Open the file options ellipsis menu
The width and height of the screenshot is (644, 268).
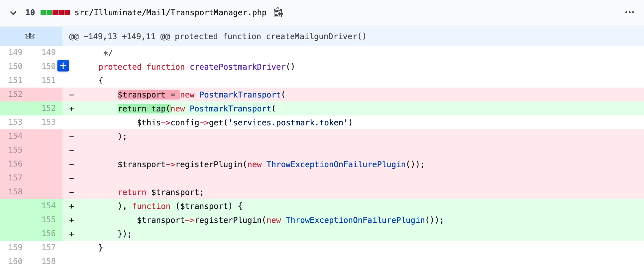[x=629, y=13]
